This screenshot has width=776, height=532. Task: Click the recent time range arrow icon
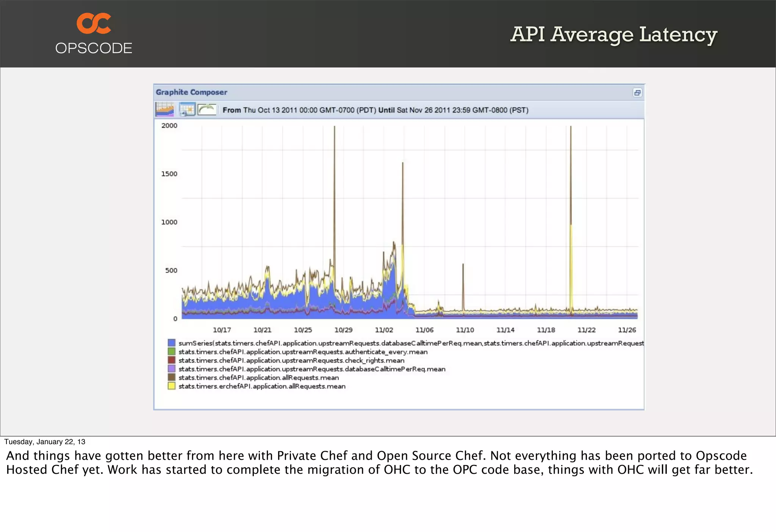point(207,110)
